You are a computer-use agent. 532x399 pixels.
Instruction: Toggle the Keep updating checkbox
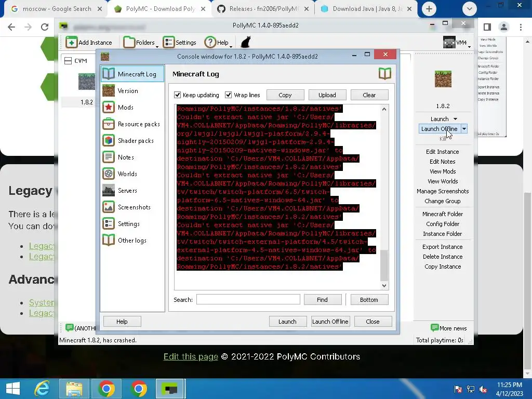click(178, 95)
